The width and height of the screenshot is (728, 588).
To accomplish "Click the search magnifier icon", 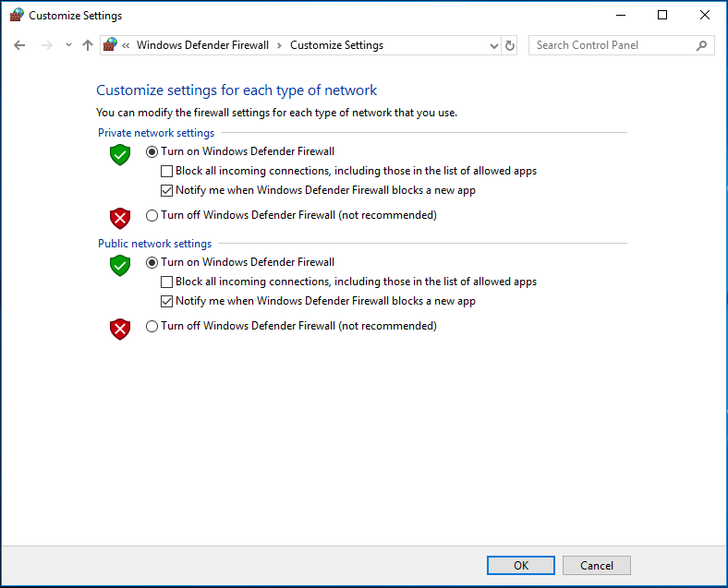I will pyautogui.click(x=702, y=45).
